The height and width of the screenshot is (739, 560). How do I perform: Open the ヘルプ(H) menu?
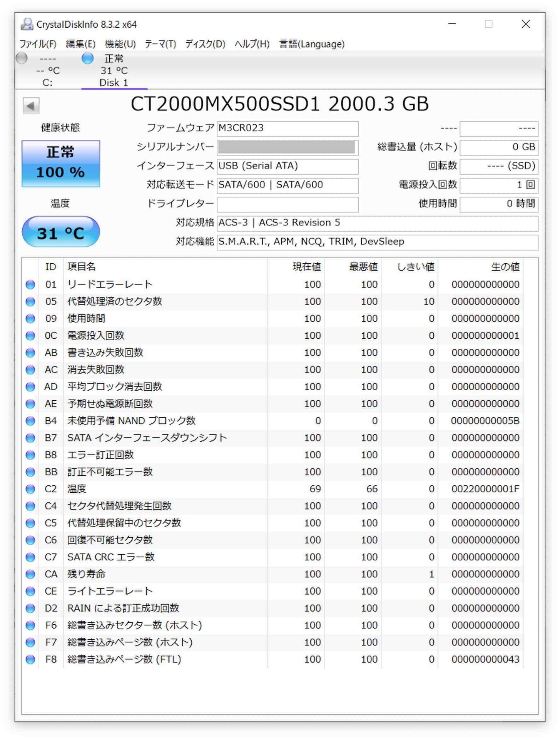pyautogui.click(x=252, y=44)
